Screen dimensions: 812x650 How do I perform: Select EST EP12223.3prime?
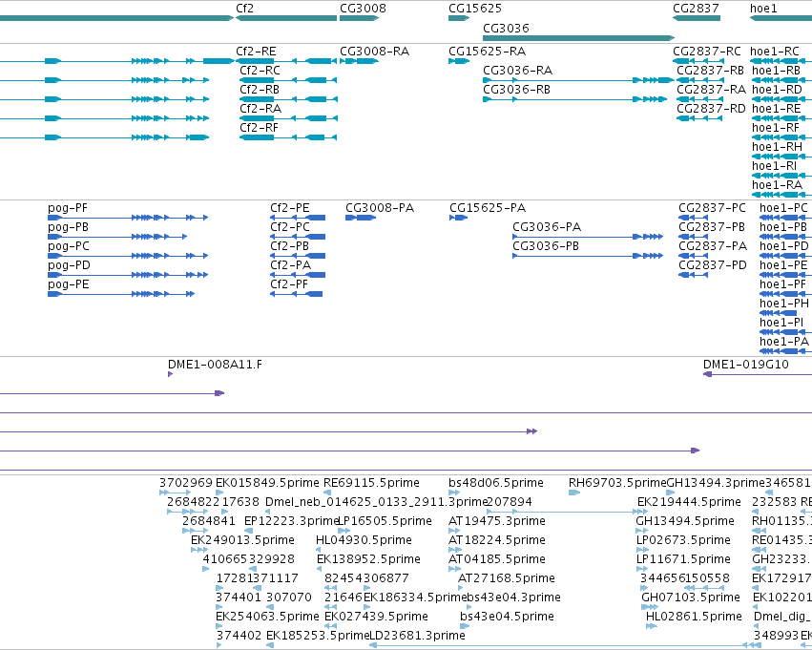[249, 531]
